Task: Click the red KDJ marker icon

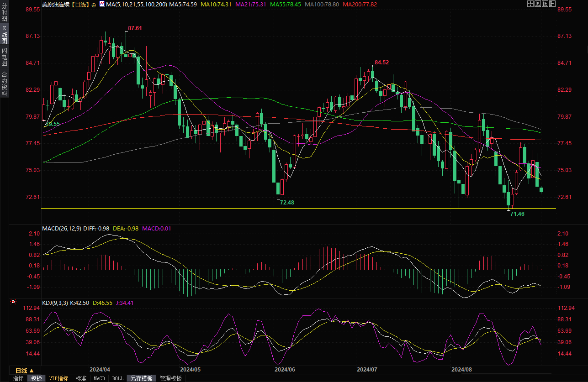Action: (13, 302)
